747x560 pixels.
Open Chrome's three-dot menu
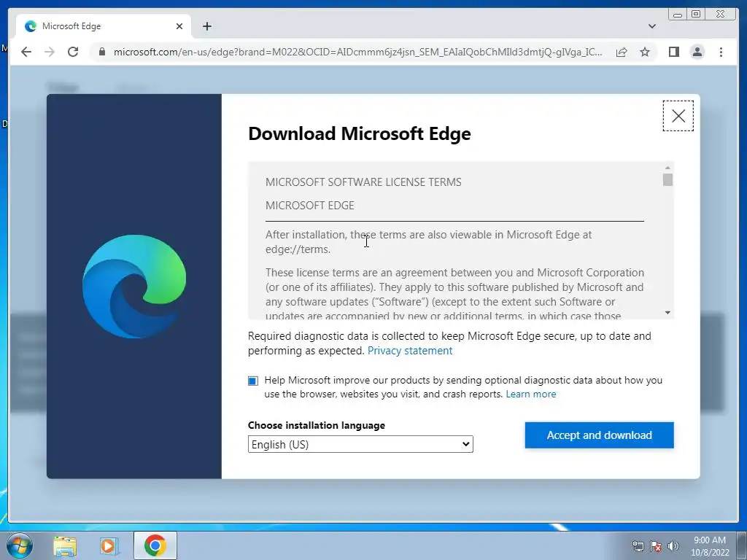pyautogui.click(x=721, y=52)
